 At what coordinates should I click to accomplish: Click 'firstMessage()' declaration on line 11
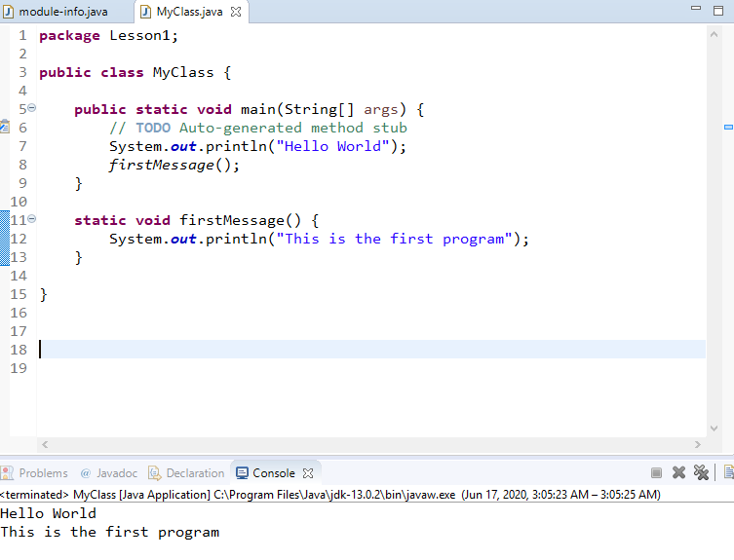pyautogui.click(x=240, y=220)
